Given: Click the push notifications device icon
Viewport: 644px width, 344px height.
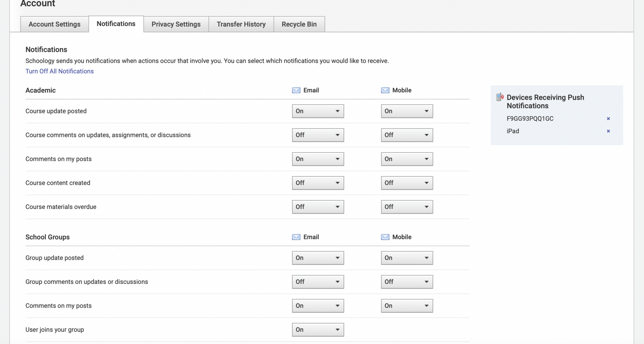Looking at the screenshot, I should 500,97.
